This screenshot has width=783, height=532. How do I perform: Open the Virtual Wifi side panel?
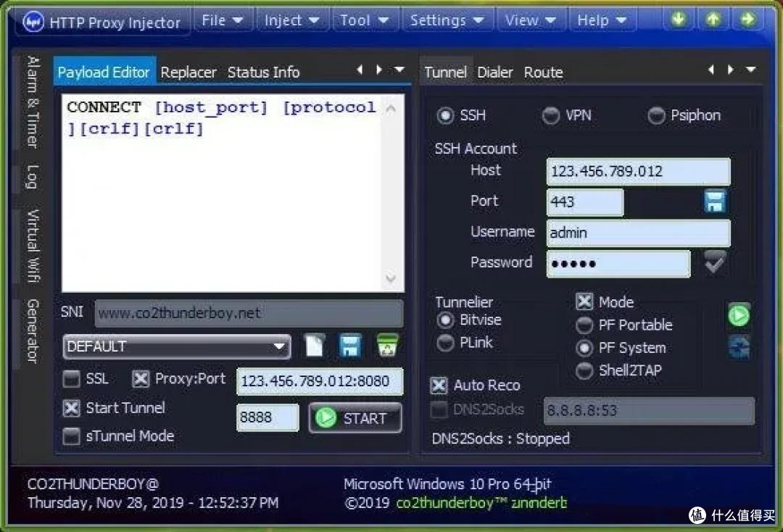(33, 246)
